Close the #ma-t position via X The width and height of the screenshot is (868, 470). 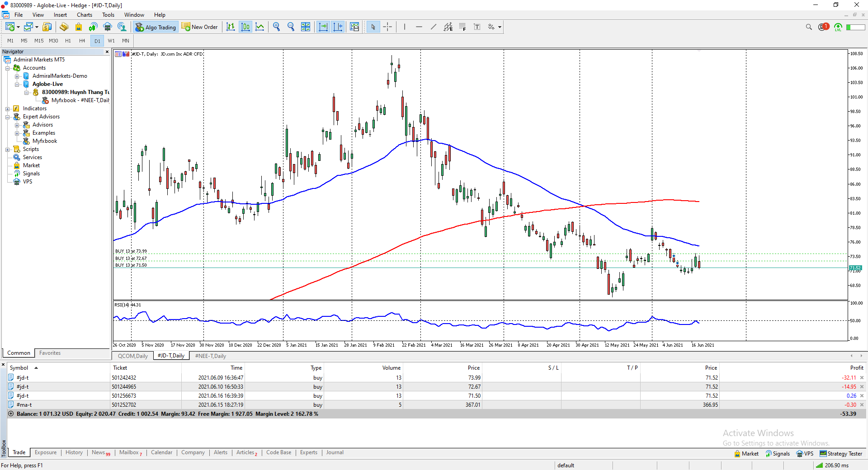[x=862, y=405]
